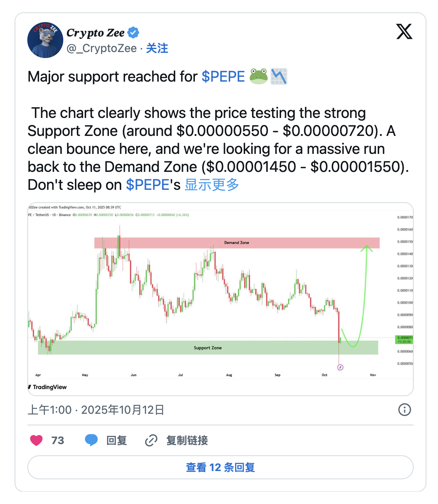This screenshot has height=504, width=438.
Task: Click the green Support Zone band
Action: [x=208, y=347]
